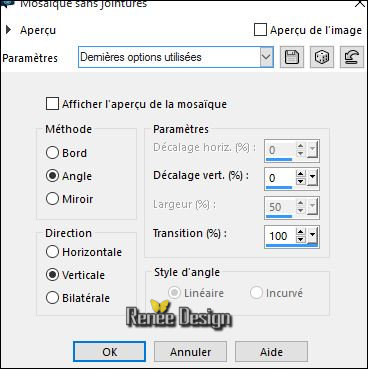Image resolution: width=368 pixels, height=369 pixels.
Task: Open Transition slider popup arrow
Action: [x=312, y=236]
